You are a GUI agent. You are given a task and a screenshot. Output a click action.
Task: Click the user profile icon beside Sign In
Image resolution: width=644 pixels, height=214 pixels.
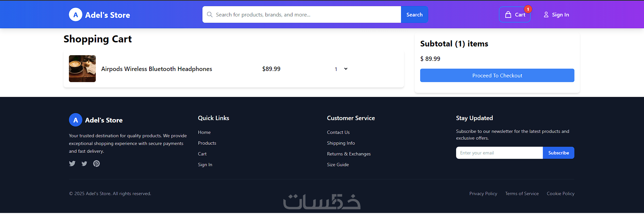click(x=546, y=14)
